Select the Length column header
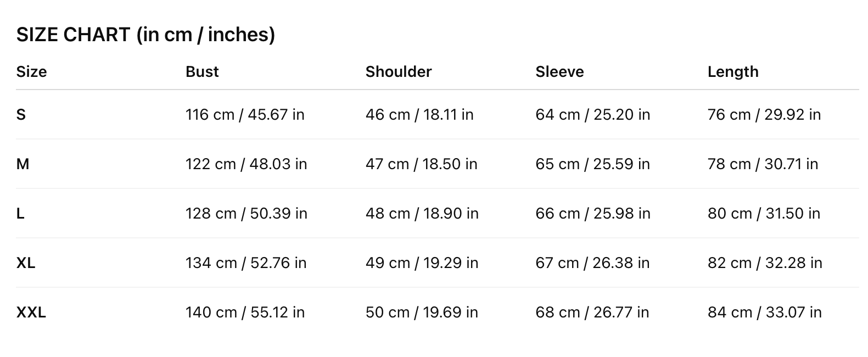 coord(733,72)
